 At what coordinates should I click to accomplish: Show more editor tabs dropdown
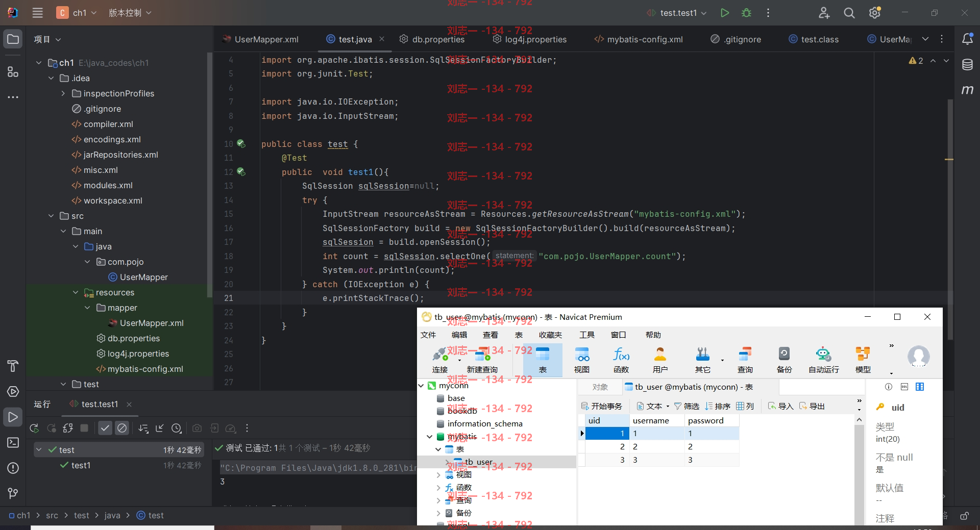[925, 39]
